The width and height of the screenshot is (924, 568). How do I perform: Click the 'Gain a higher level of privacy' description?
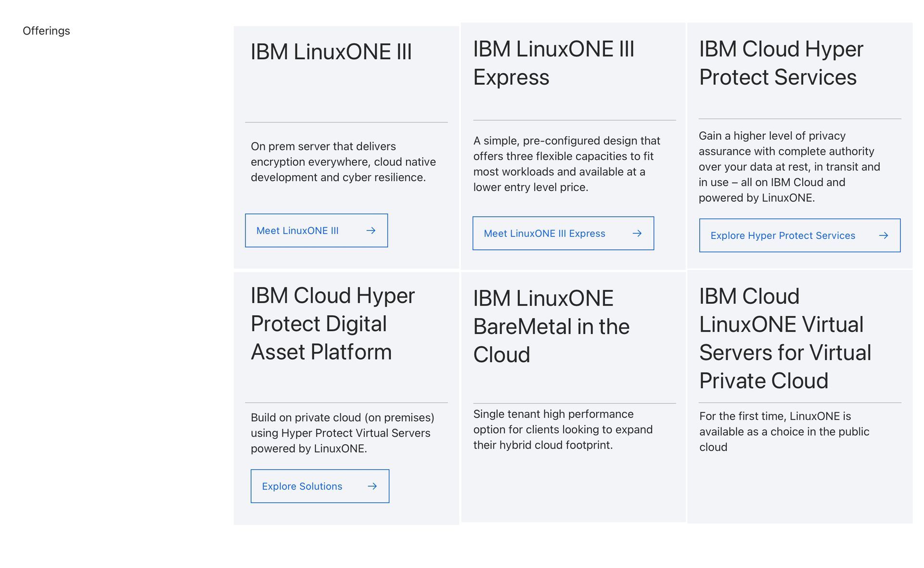789,167
